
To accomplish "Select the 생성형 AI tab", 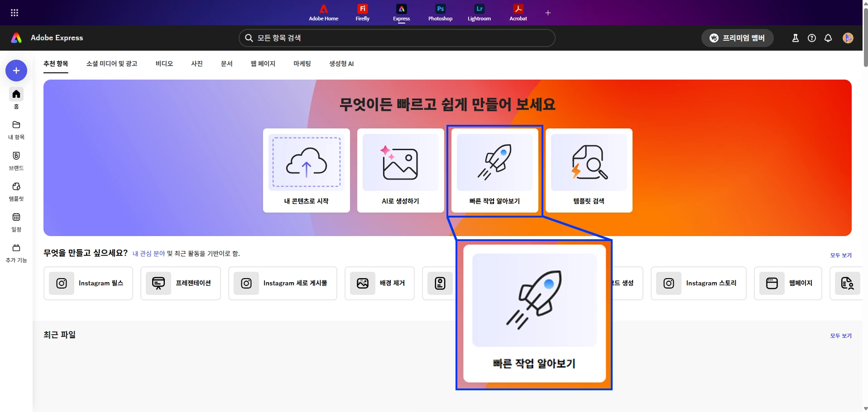I will pyautogui.click(x=341, y=64).
